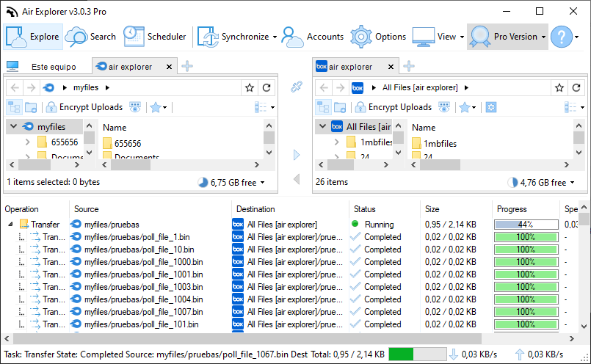Screen dimensions: 591x364
Task: Click the view encrypted eye icon in right pane
Action: pos(444,107)
